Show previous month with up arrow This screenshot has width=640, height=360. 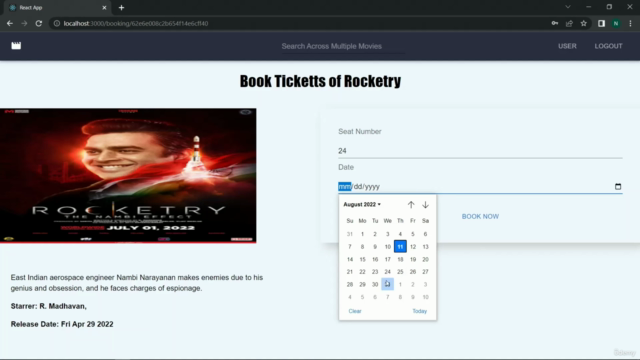(x=411, y=204)
